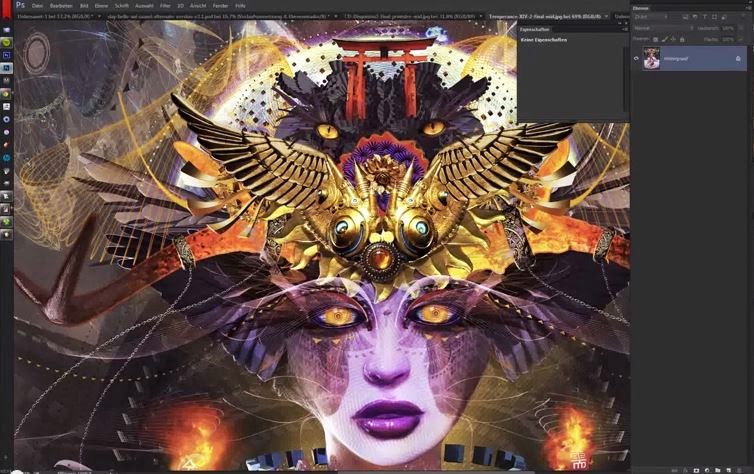Toggle layer filtering on or off
754x474 pixels.
[x=743, y=15]
